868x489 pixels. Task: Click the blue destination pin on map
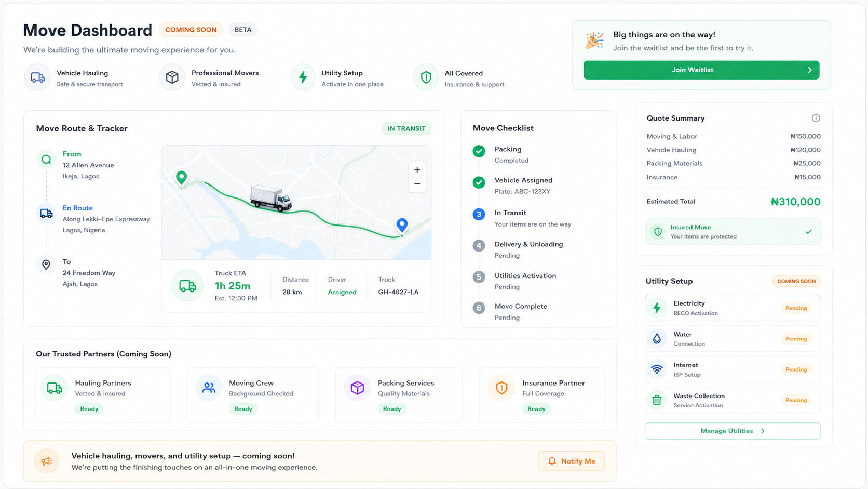(x=402, y=225)
